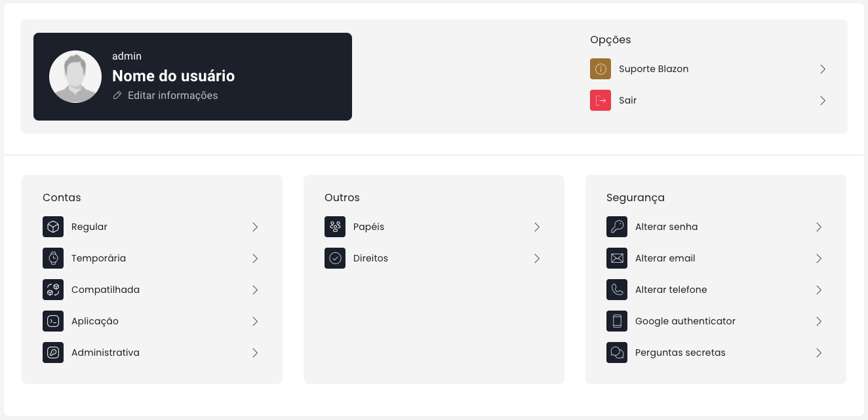Click the Editar informações link

pos(172,96)
